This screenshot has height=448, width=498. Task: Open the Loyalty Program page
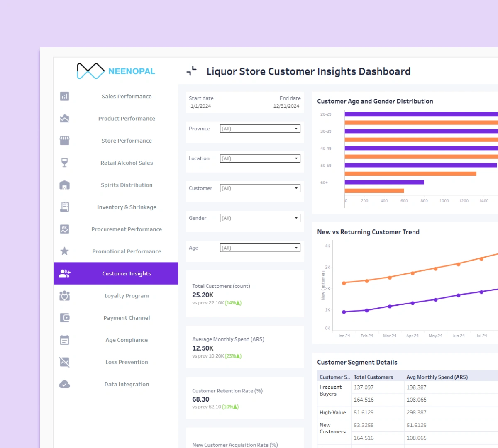127,296
